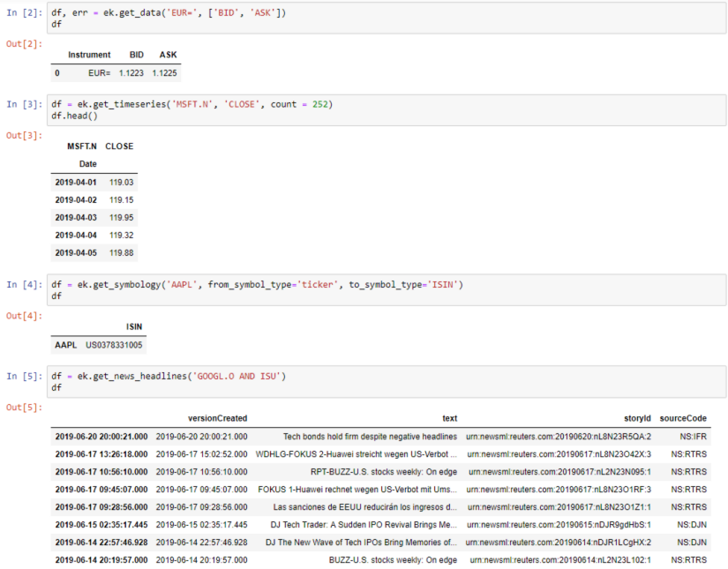Click the ISIN value US0378331005
Image resolution: width=728 pixels, height=569 pixels.
115,344
